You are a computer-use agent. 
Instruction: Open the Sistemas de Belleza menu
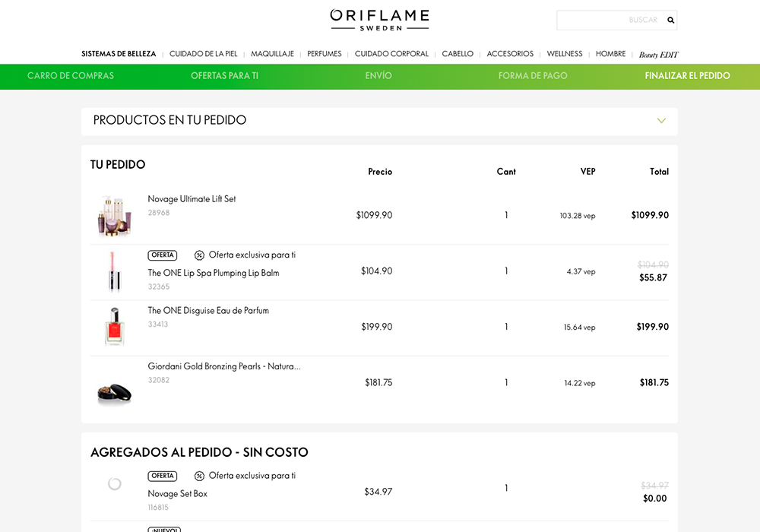pos(119,54)
